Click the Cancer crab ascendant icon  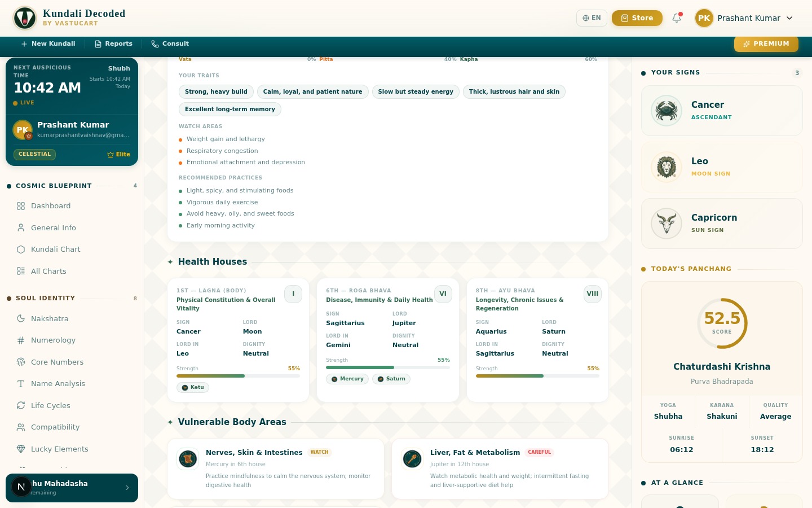(x=667, y=111)
